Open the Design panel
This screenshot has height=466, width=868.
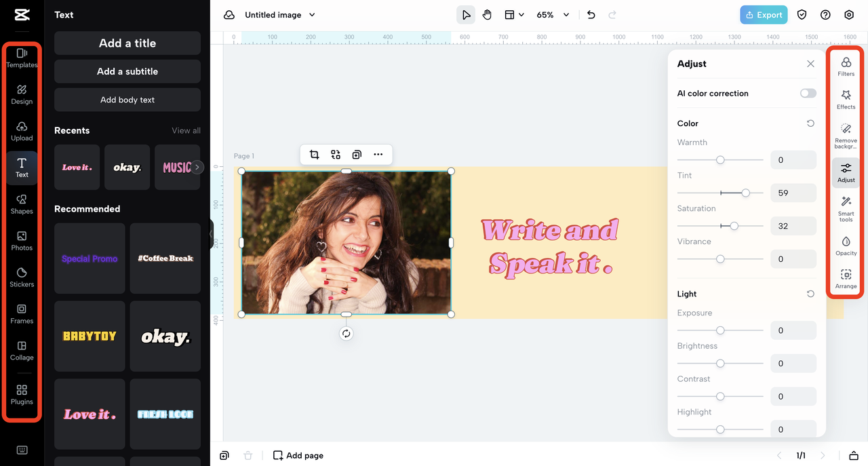point(22,94)
